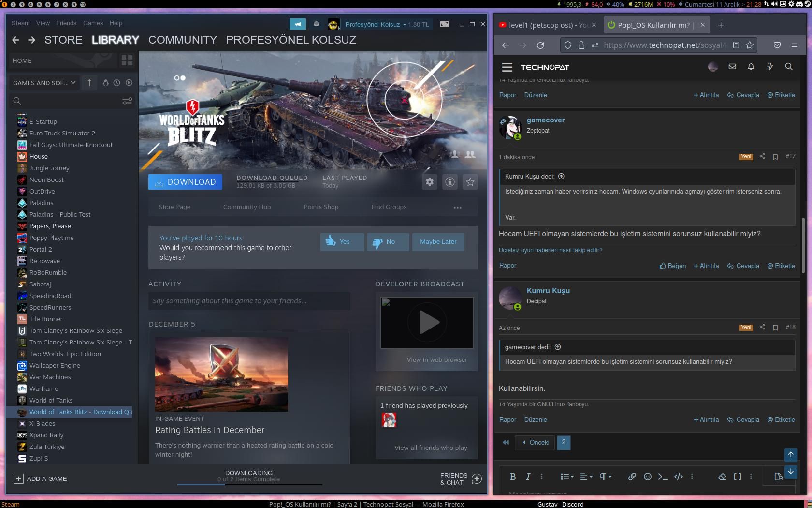The image size is (812, 508).
Task: Open paragraph format dropdown in editor
Action: tap(606, 477)
